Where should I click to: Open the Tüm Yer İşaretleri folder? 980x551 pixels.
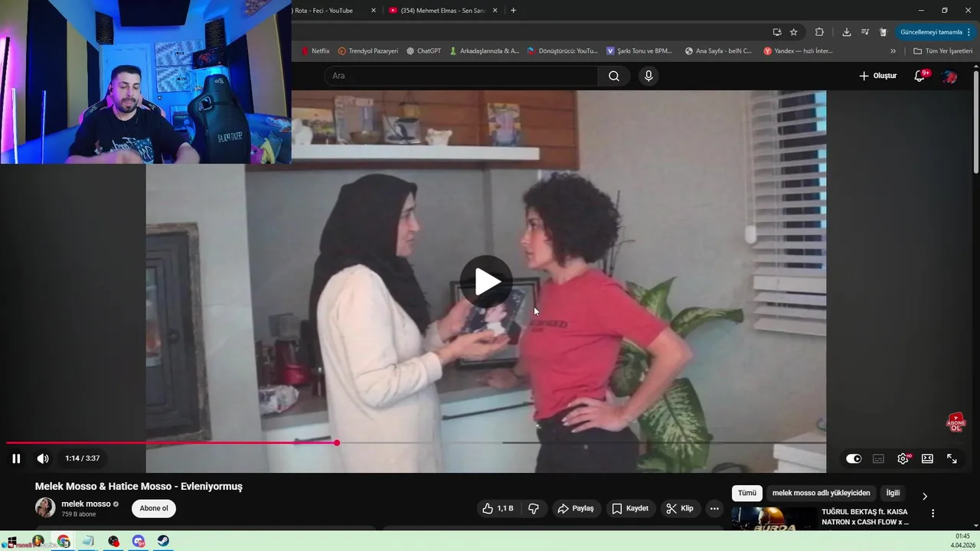943,51
